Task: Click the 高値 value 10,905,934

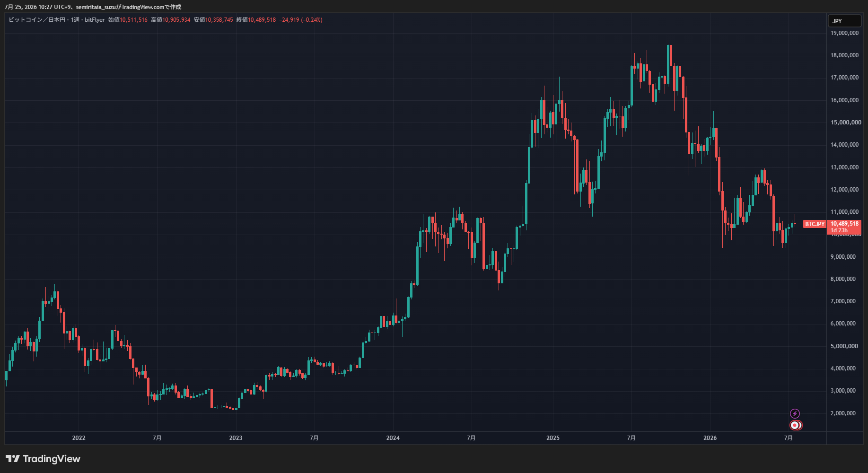Action: click(176, 20)
